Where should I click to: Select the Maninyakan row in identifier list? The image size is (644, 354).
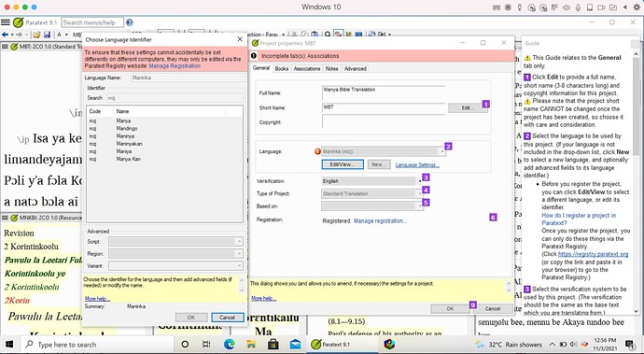tap(164, 144)
